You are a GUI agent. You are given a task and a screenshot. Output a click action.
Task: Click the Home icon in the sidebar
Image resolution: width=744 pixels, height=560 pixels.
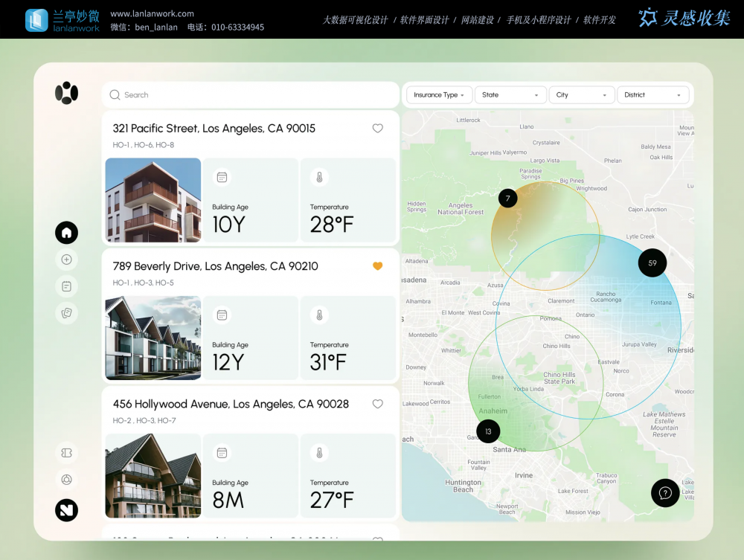tap(66, 233)
